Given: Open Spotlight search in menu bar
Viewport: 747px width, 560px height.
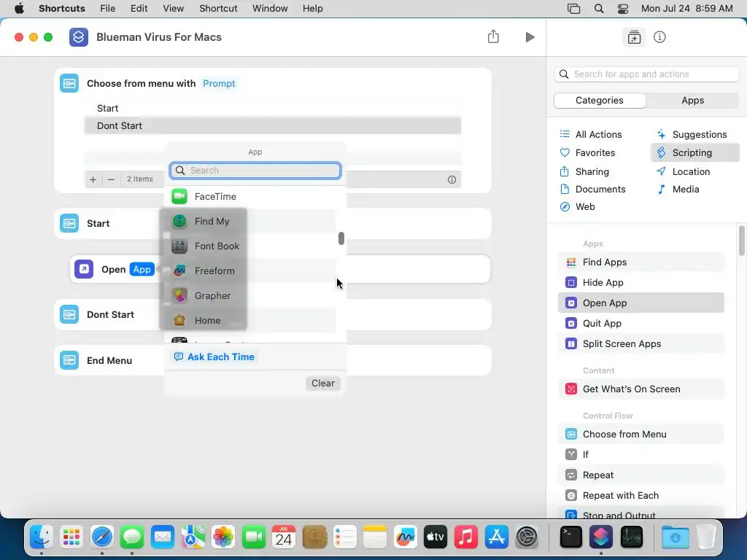Looking at the screenshot, I should (x=599, y=9).
